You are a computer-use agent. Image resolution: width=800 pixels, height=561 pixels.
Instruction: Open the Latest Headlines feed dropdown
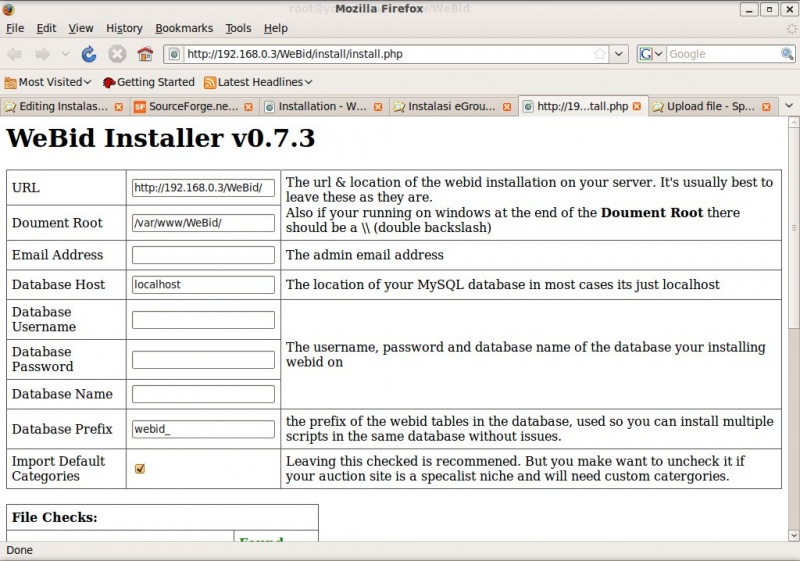(x=258, y=82)
